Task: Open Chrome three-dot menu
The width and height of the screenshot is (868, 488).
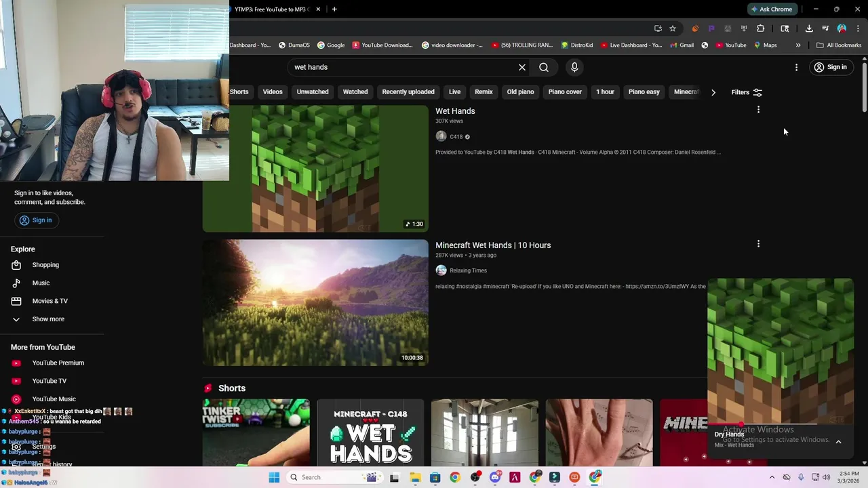Action: (858, 28)
